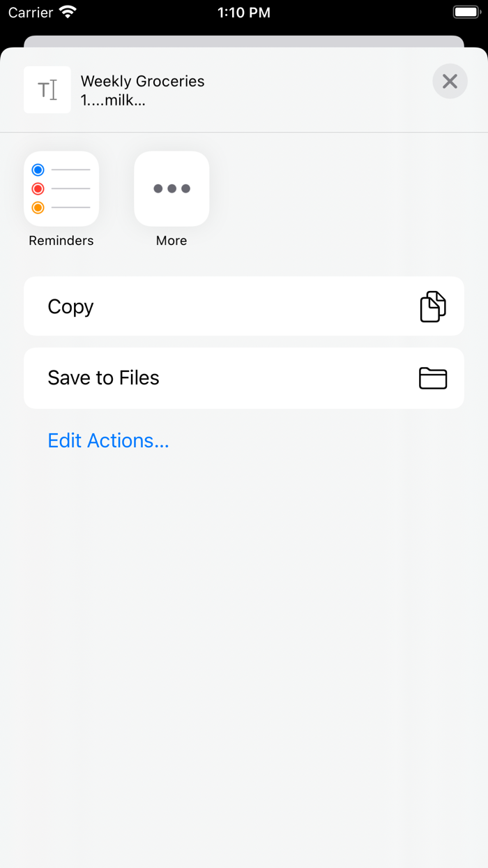Image resolution: width=488 pixels, height=868 pixels.
Task: Tap the battery indicator icon
Action: tap(466, 11)
